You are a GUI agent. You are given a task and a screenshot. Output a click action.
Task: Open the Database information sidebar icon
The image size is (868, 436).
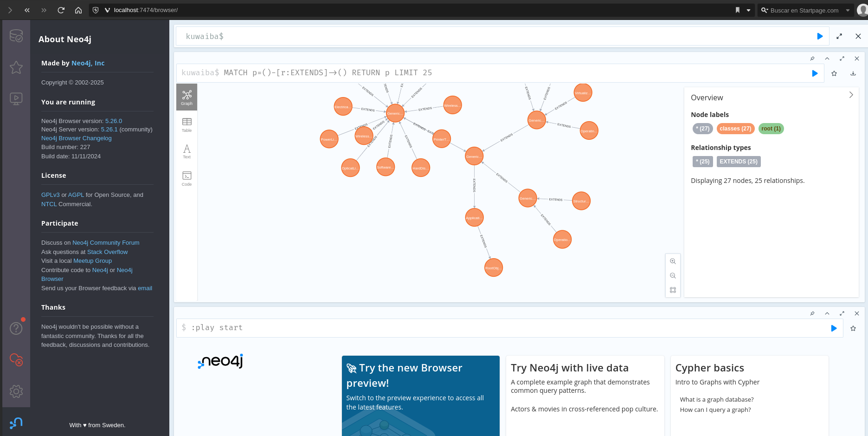16,36
